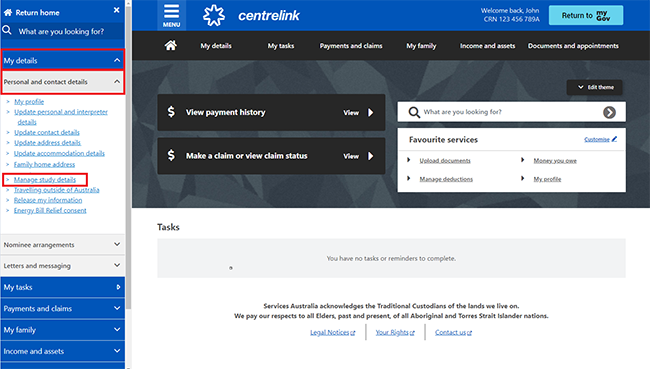Click the magnifier icon in main search box
650x369 pixels.
click(414, 112)
